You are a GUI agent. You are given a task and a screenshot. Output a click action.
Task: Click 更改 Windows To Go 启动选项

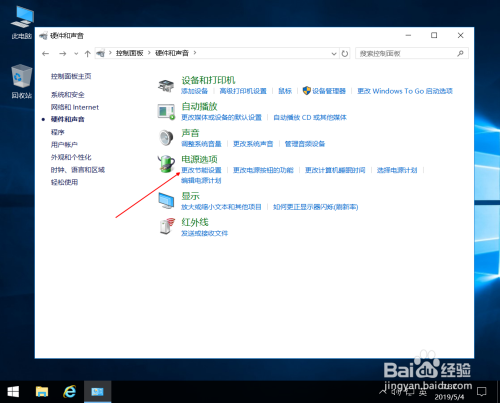coord(405,91)
